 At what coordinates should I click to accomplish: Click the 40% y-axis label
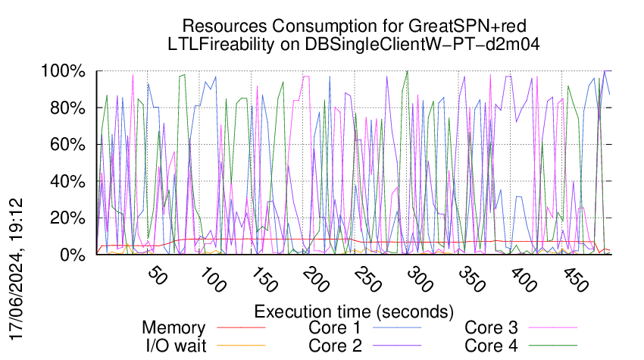67,181
